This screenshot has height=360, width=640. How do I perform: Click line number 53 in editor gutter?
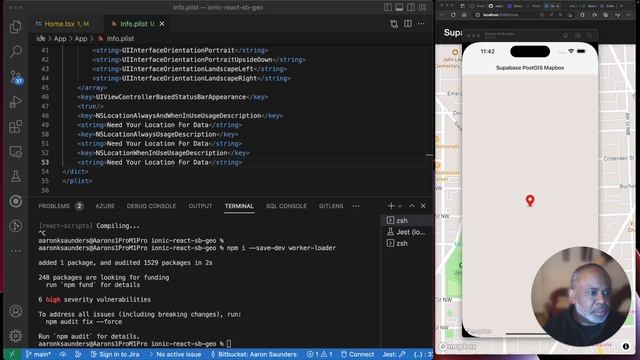click(44, 162)
